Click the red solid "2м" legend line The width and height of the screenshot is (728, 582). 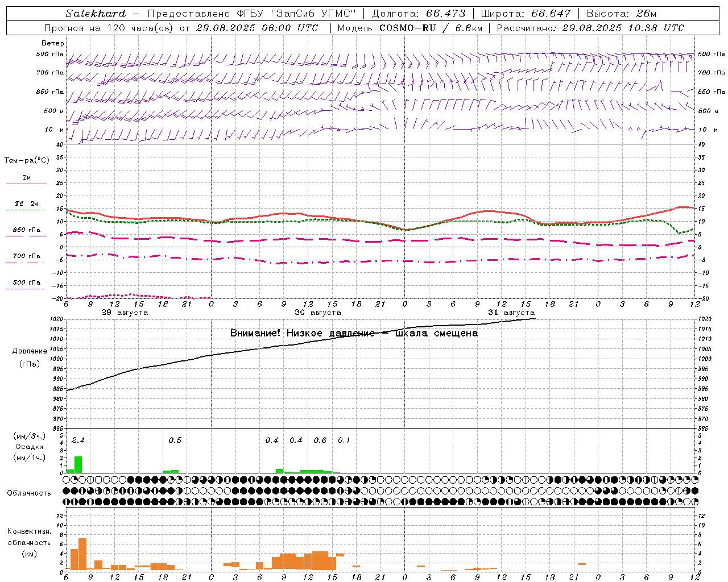coord(26,184)
